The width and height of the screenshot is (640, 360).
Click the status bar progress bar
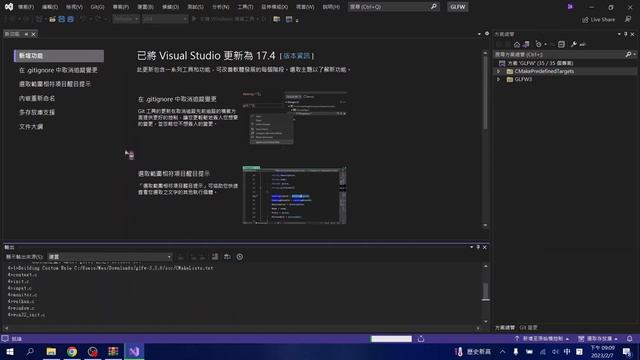click(x=391, y=339)
